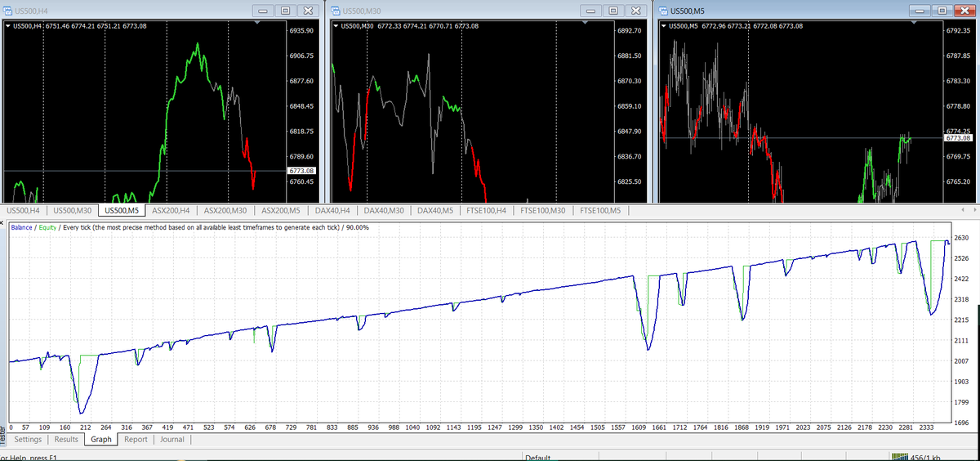Viewport: 980px width, 461px height.
Task: Click the 6935.90 price level on H4 chart
Action: point(302,30)
